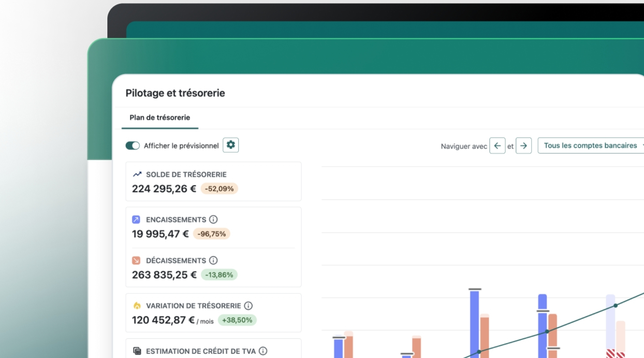Open the Solde de trésorerie card
This screenshot has width=644, height=358.
point(213,182)
